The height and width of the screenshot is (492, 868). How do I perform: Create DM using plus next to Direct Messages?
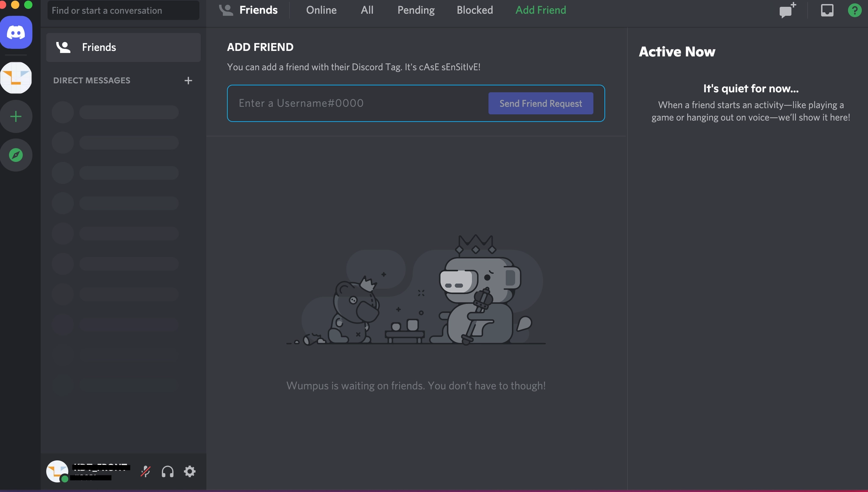188,80
